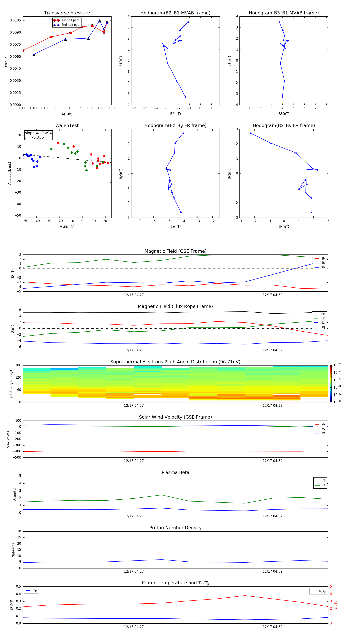Select the red "Te/Tp" legend entry

(x=318, y=591)
